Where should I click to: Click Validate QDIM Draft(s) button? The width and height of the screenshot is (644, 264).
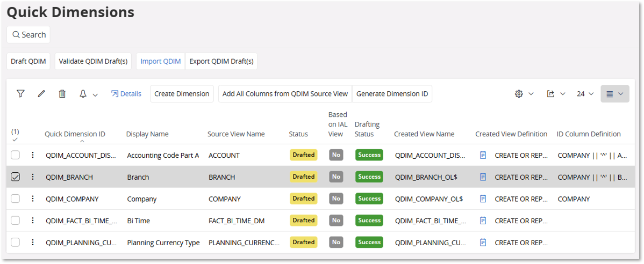pos(93,62)
